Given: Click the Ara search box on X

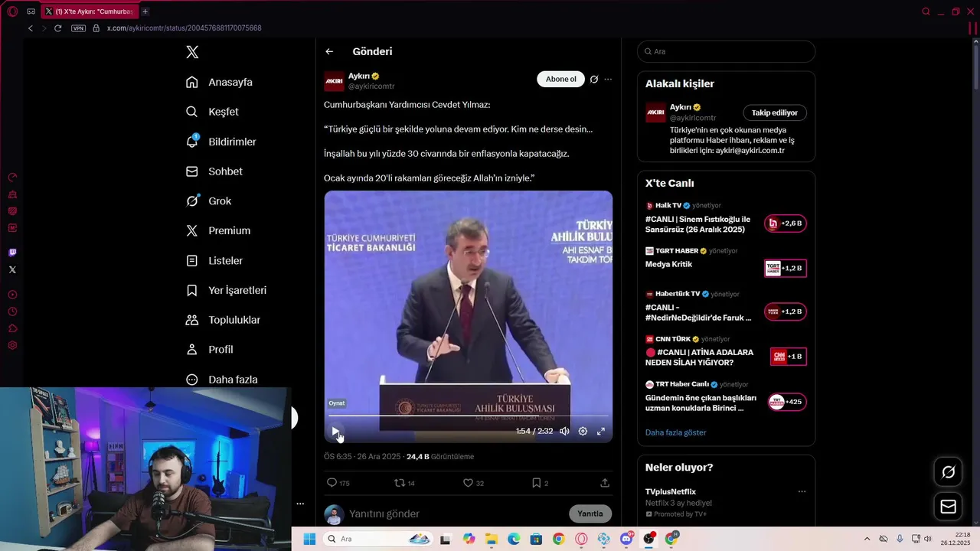Looking at the screenshot, I should pos(726,51).
